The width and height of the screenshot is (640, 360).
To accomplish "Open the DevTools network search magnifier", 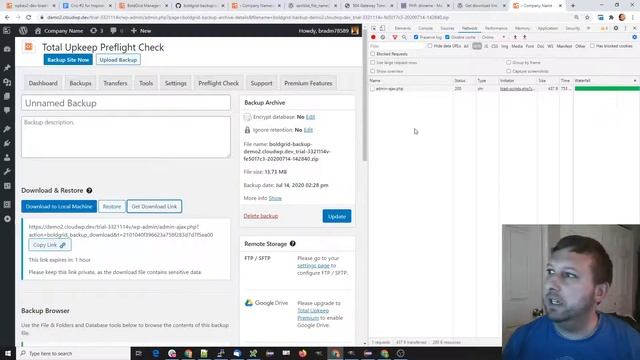I will 404,37.
